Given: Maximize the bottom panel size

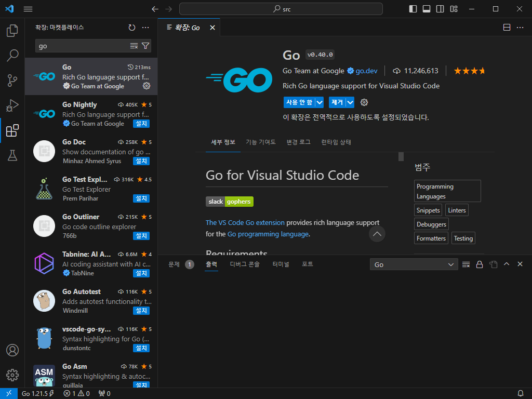Looking at the screenshot, I should pos(507,264).
